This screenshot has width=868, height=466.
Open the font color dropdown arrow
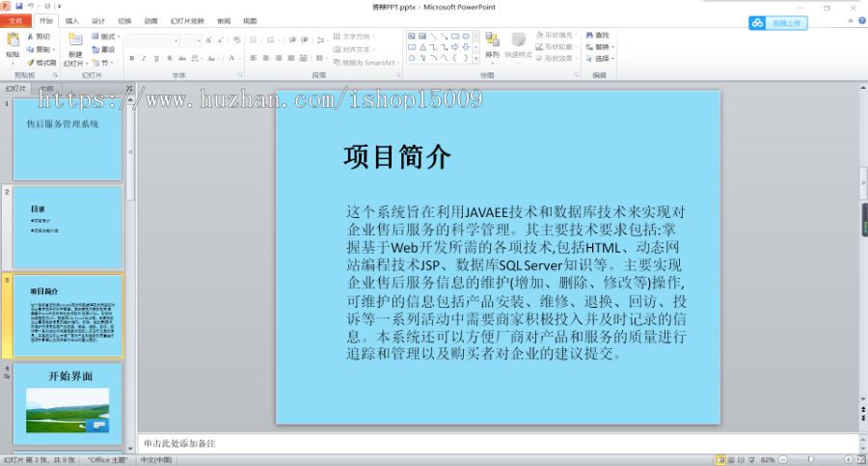pyautogui.click(x=239, y=58)
